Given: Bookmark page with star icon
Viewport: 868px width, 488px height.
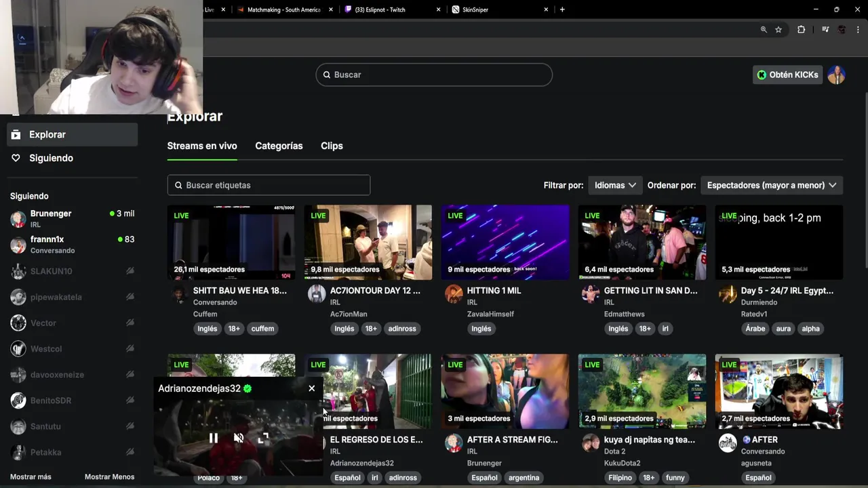Looking at the screenshot, I should coord(778,30).
